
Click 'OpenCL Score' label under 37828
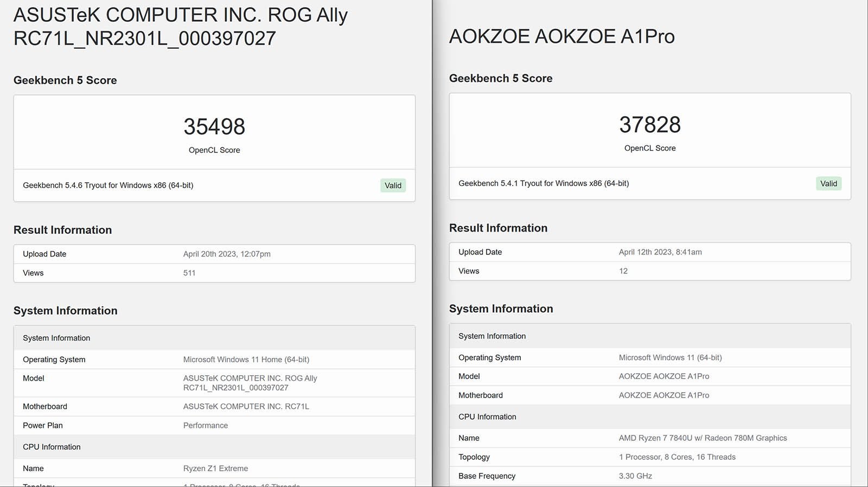(650, 148)
